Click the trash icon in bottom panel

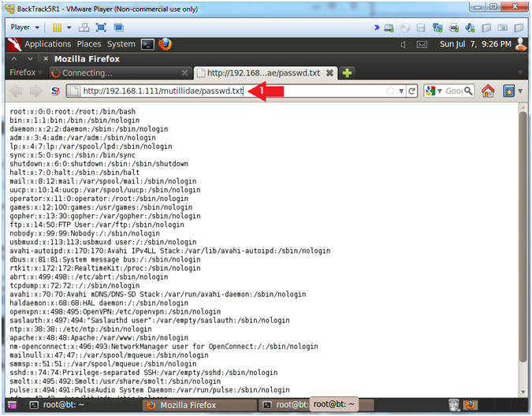[454, 405]
